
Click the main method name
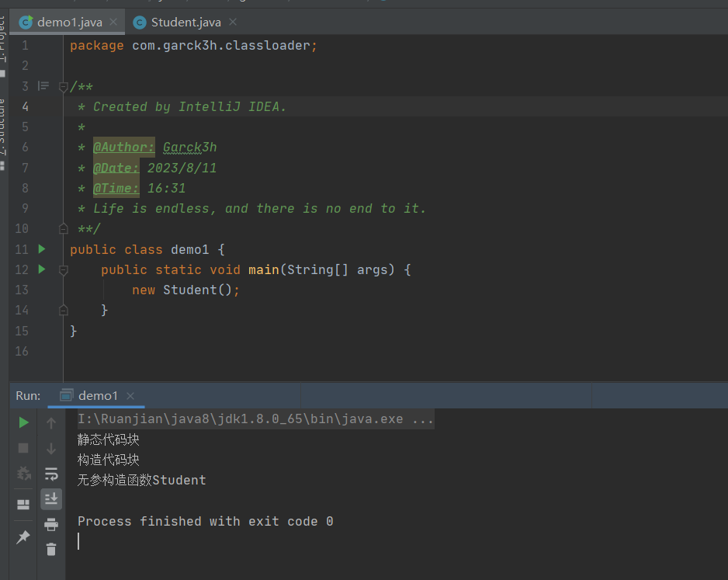(263, 269)
